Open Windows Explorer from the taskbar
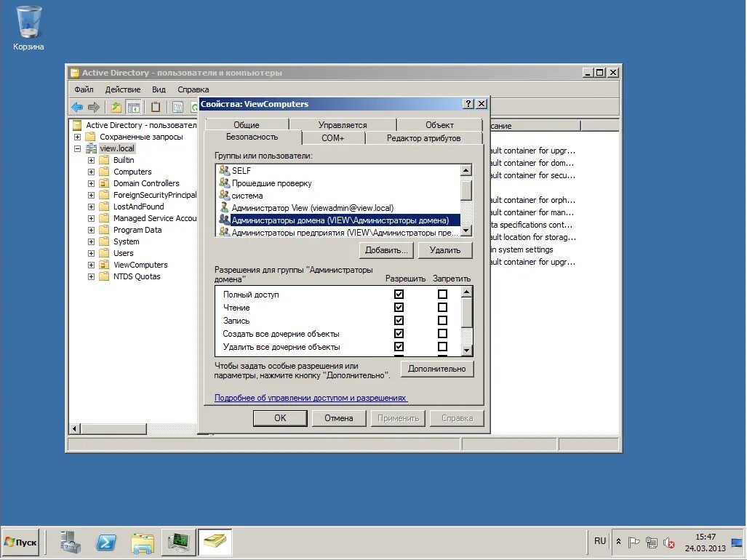The width and height of the screenshot is (747, 560). click(x=143, y=543)
